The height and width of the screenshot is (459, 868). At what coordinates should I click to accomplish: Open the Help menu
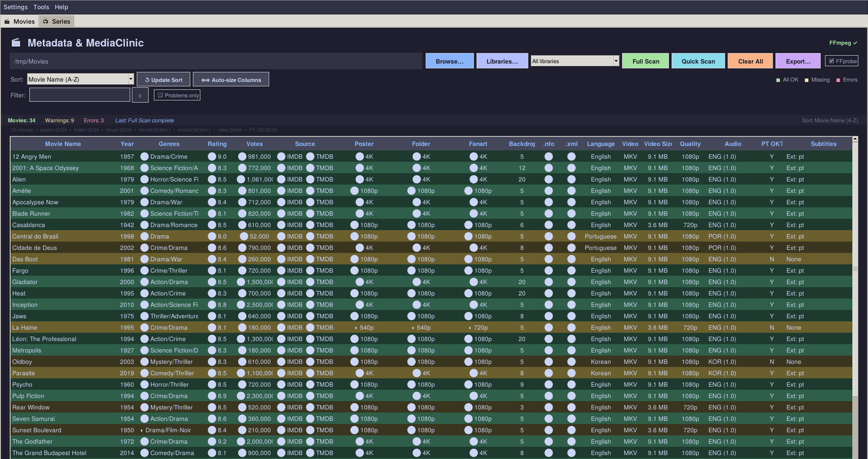(x=61, y=7)
